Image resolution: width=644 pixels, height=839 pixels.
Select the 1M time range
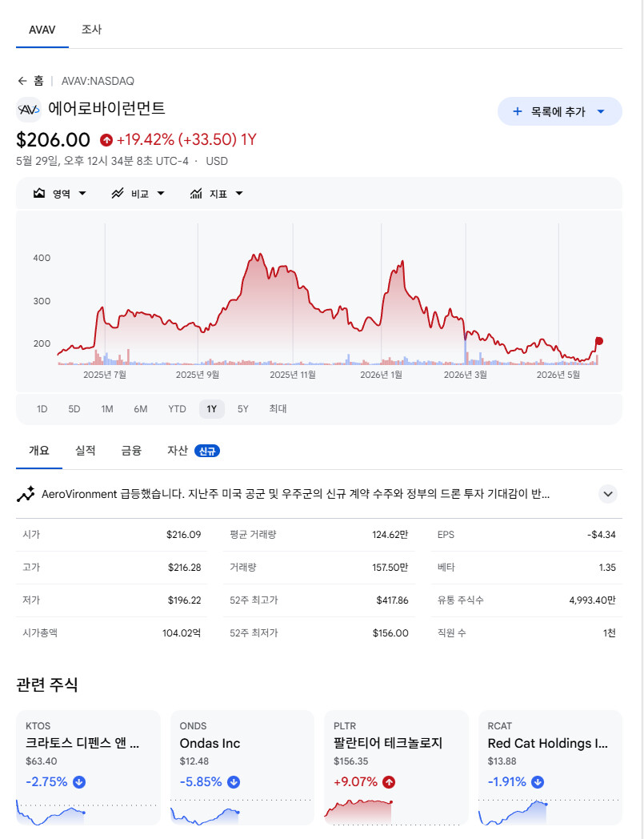click(x=107, y=409)
